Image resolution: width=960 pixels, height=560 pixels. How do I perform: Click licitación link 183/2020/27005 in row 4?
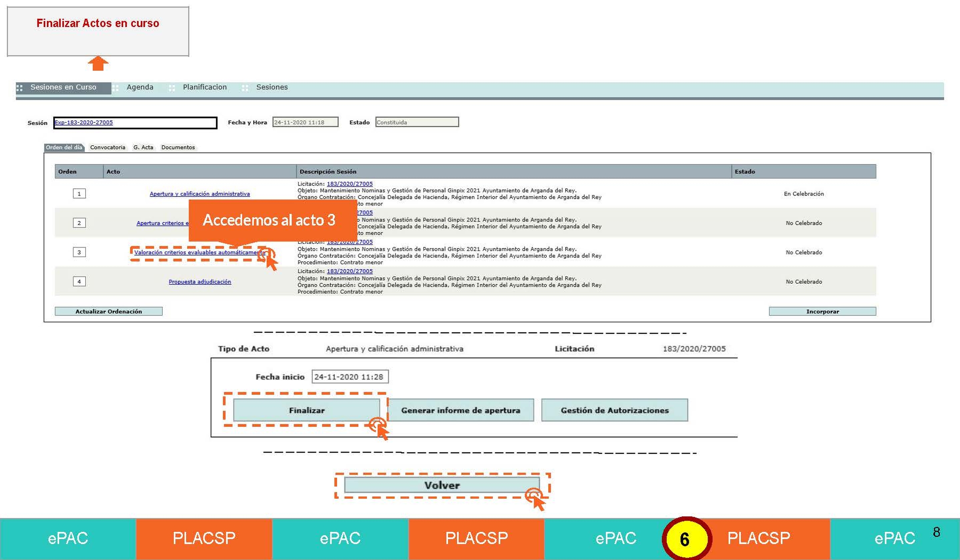pos(350,271)
